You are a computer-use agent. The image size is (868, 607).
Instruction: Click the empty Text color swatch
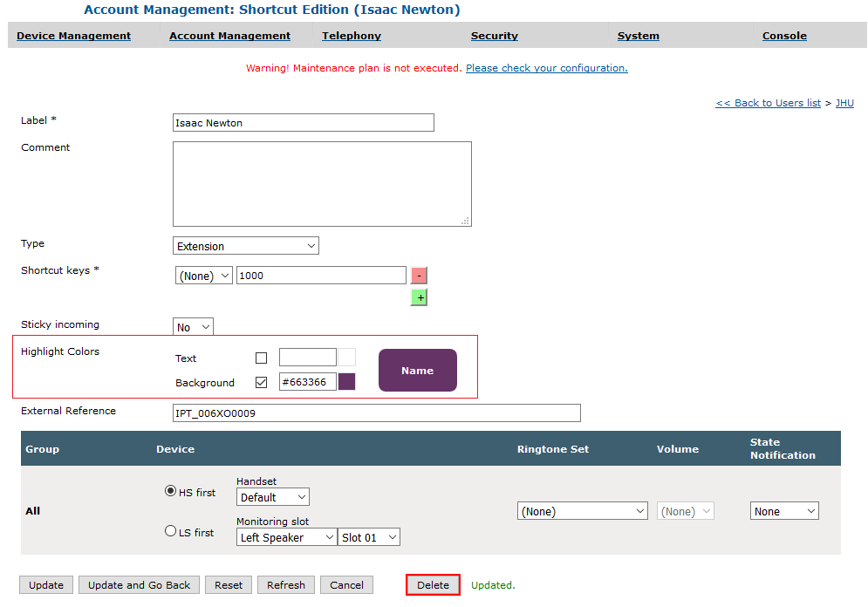coord(346,358)
